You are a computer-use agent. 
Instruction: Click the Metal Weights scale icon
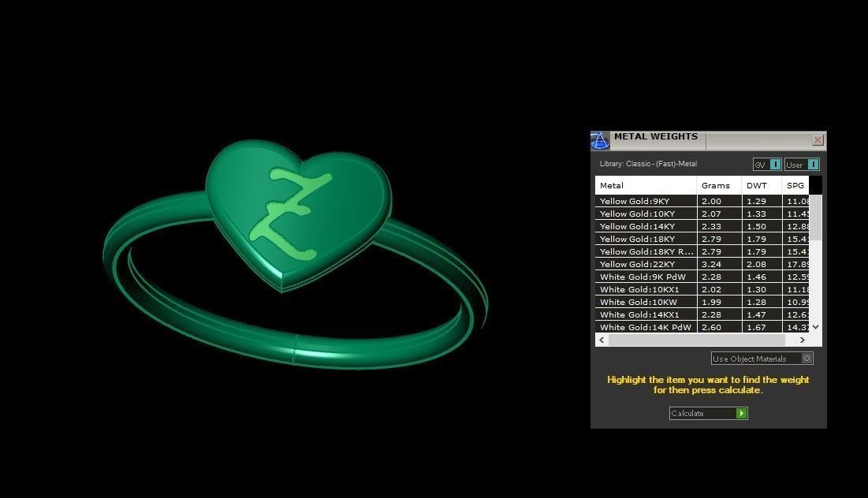click(x=600, y=140)
